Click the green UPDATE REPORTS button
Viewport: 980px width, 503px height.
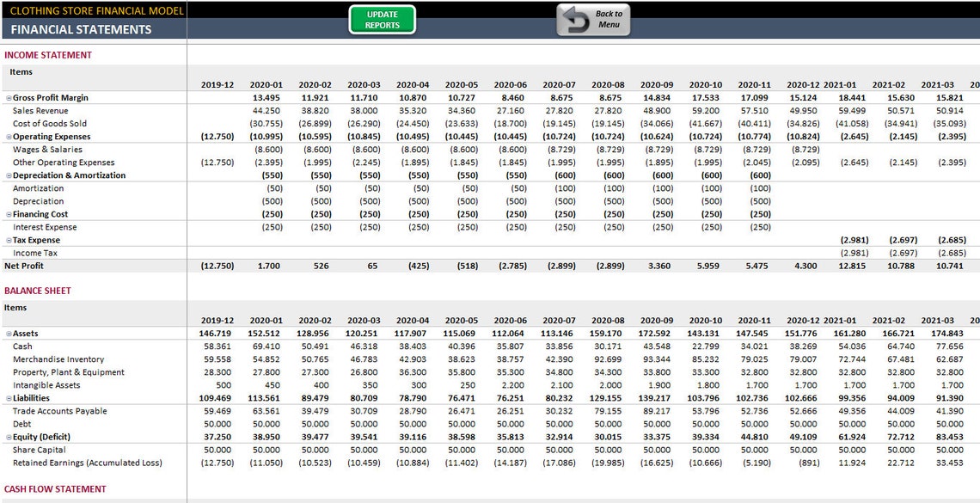click(382, 17)
